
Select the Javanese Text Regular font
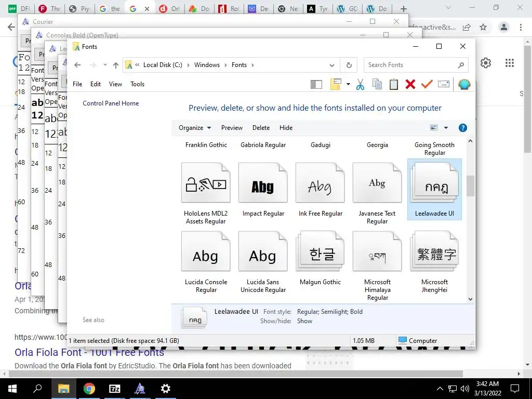(377, 193)
